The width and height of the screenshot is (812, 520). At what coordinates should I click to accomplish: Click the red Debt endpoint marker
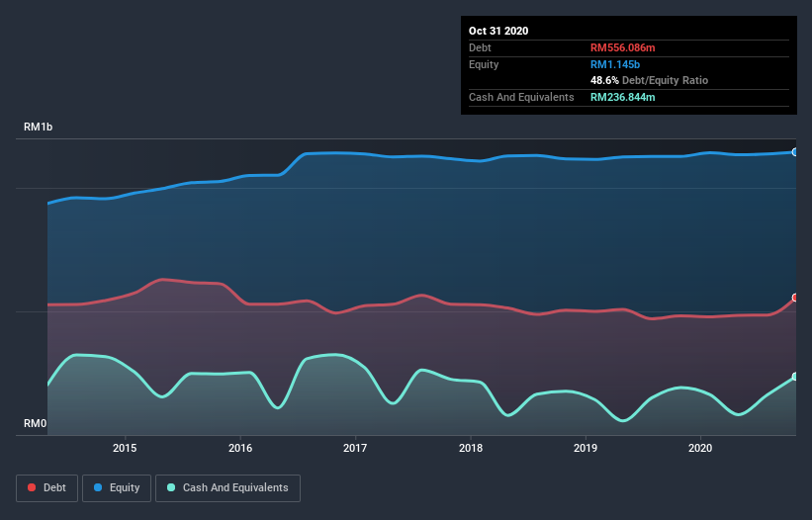coord(795,298)
